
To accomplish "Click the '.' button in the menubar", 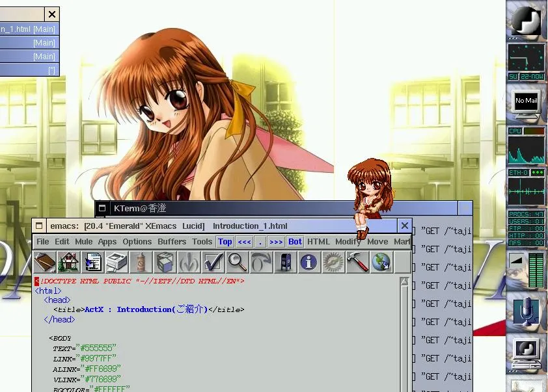I will click(x=260, y=242).
